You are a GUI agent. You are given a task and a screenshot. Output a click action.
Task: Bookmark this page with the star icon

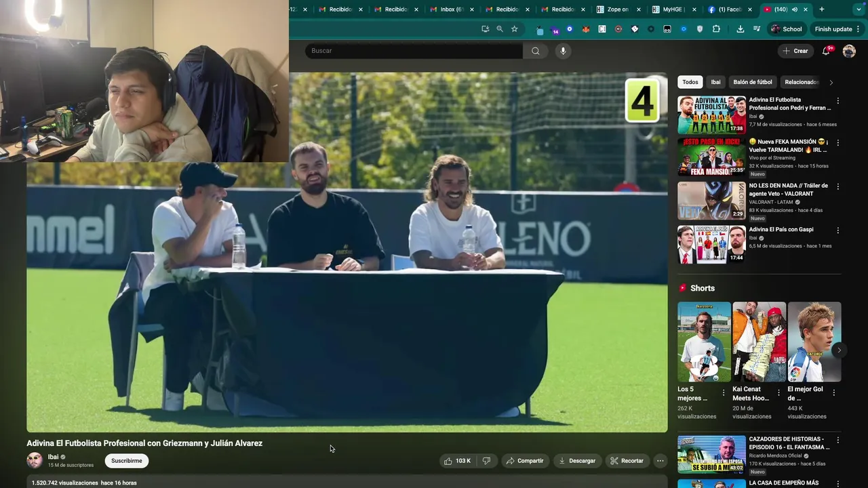pos(515,29)
